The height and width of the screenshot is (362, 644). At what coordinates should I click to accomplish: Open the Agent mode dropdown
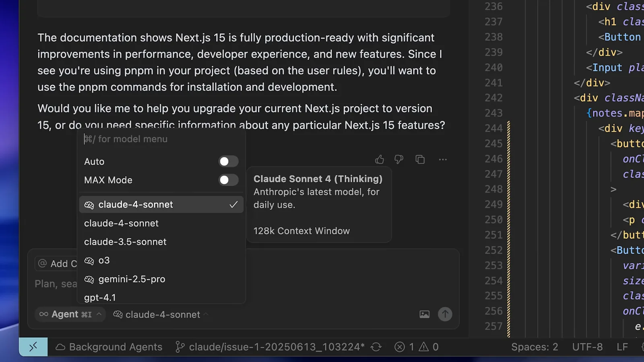(x=70, y=314)
